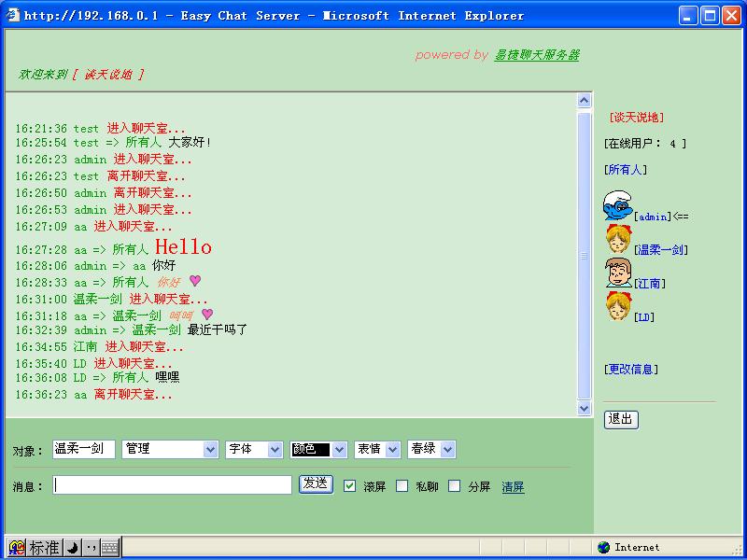This screenshot has width=747, height=560.
Task: Click the IE page icon in title bar
Action: (12, 15)
